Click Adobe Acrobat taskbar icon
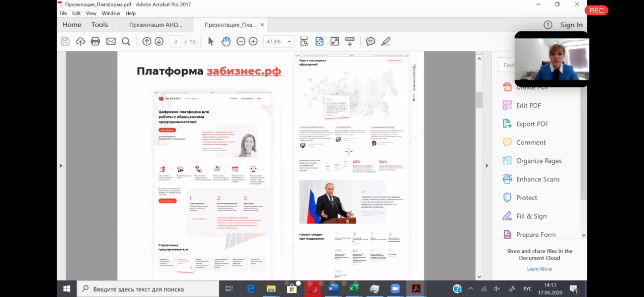 pyautogui.click(x=417, y=289)
